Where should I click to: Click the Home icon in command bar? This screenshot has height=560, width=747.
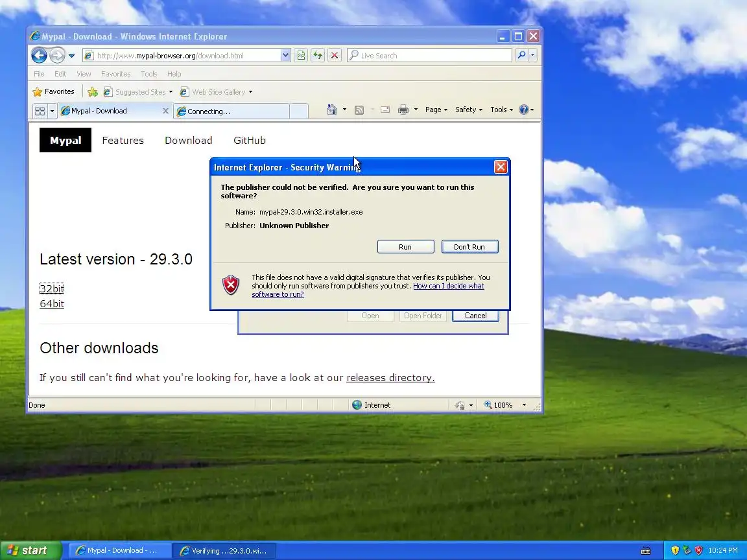(x=332, y=110)
